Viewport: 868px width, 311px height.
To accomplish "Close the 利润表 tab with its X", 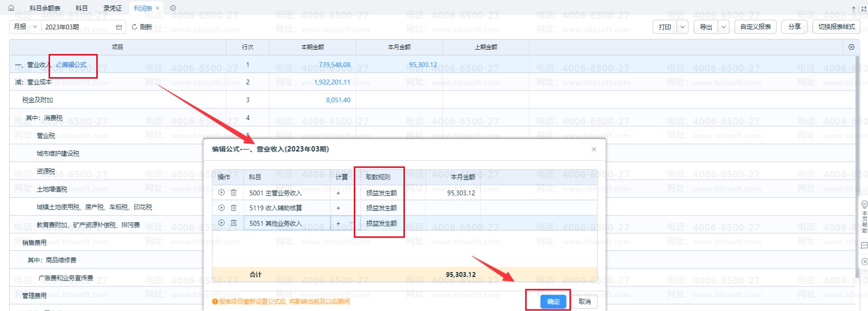I will tap(157, 8).
